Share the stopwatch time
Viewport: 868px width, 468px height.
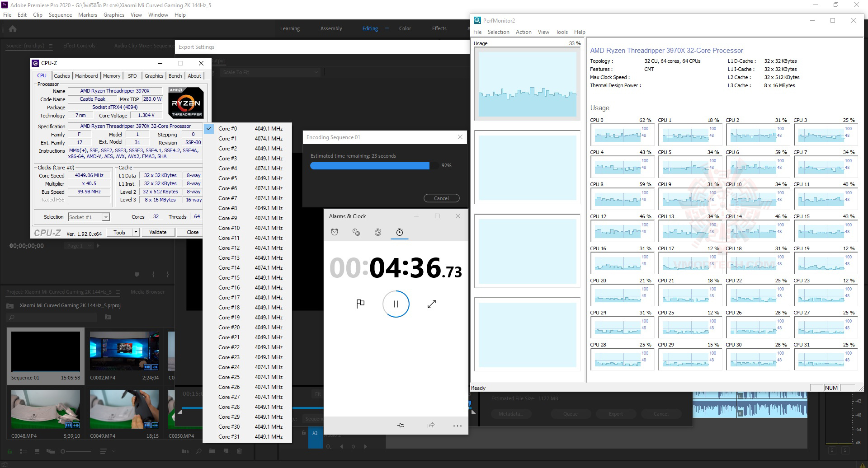pyautogui.click(x=431, y=426)
